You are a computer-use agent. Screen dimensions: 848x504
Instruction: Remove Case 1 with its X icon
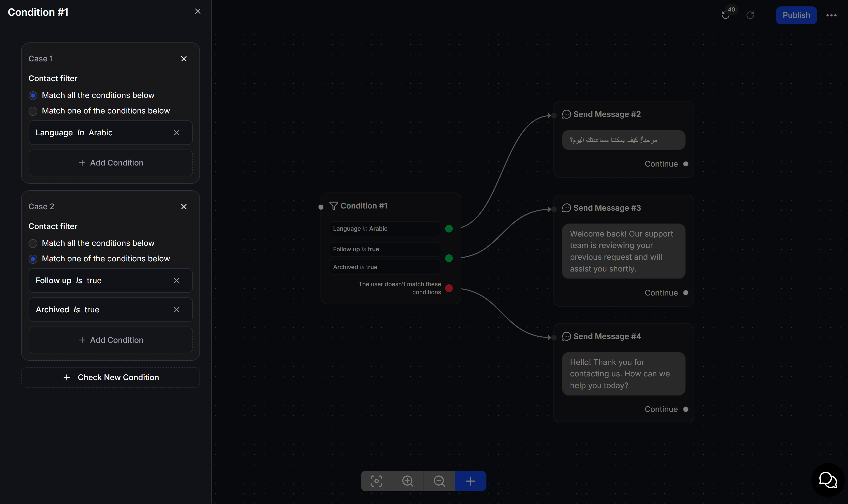[184, 59]
